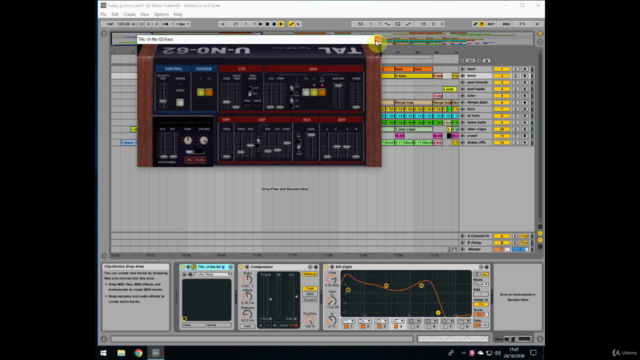Toggle the Loop switch in transport
Screen dimensions: 640x360
pyautogui.click(x=398, y=24)
